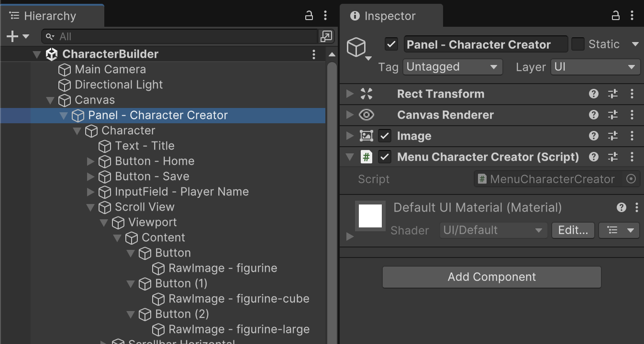This screenshot has width=644, height=344.
Task: Switch to the Inspector tab
Action: coord(390,16)
